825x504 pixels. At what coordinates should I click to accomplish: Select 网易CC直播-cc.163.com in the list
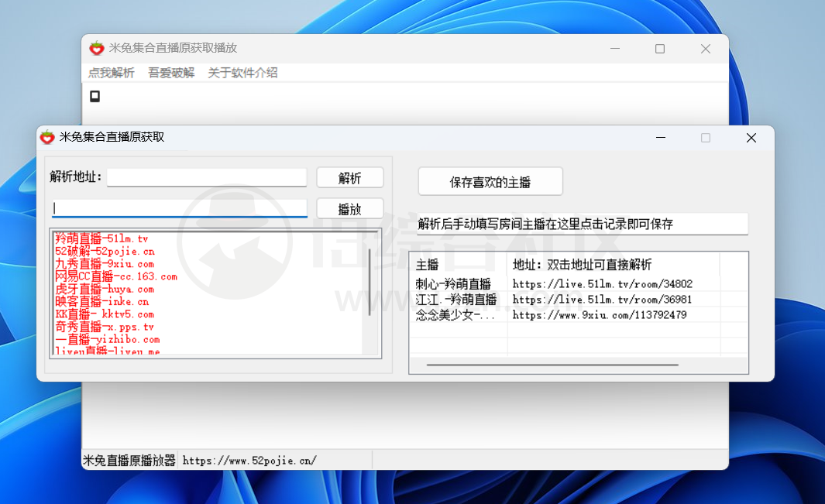[115, 276]
